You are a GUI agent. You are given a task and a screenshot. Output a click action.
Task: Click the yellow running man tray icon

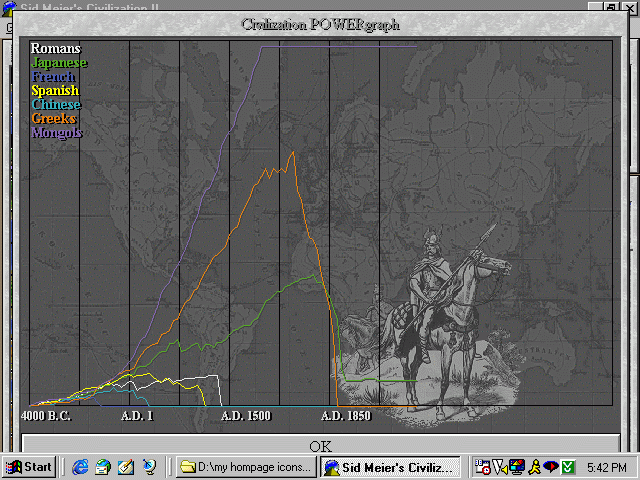coord(534,467)
